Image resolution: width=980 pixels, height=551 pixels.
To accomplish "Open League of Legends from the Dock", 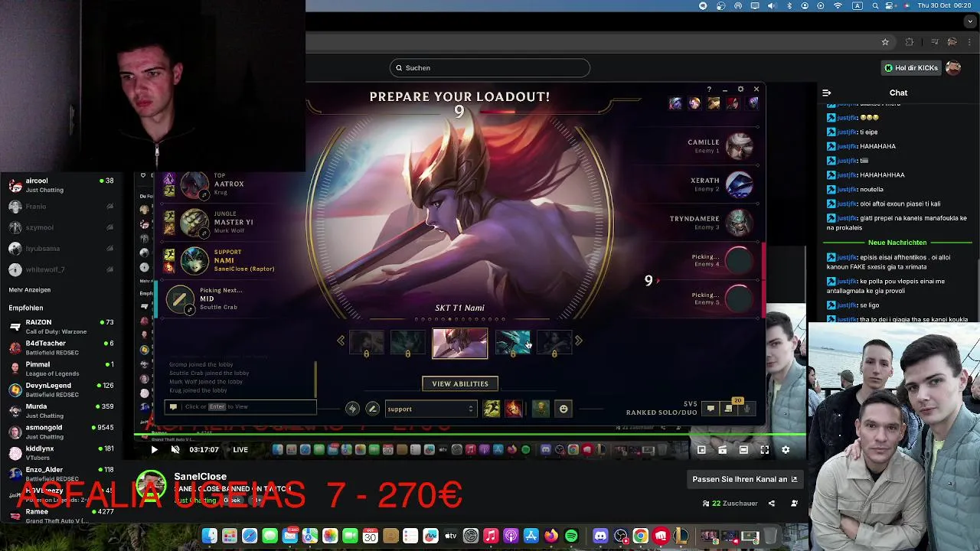I will [x=680, y=536].
